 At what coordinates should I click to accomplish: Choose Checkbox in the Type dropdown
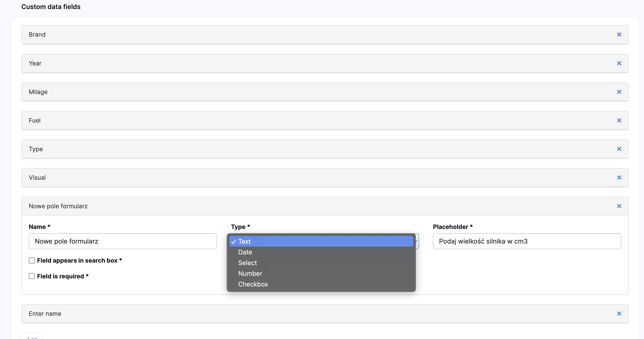[x=253, y=284]
